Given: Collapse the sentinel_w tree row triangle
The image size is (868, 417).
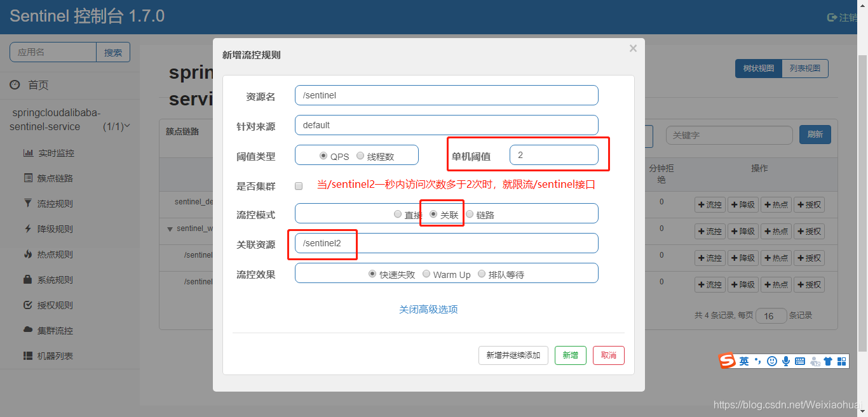Looking at the screenshot, I should click(x=170, y=228).
